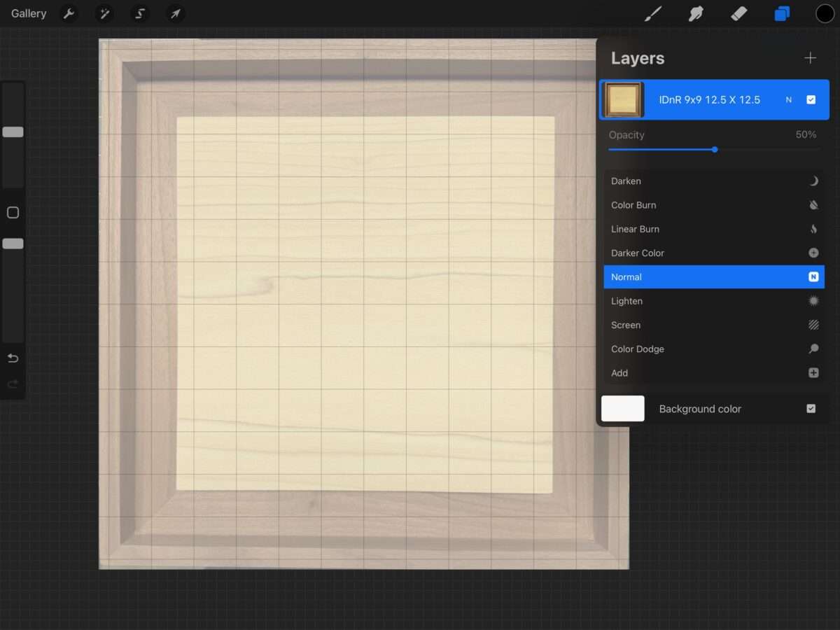Click the square modifier button in sidebar
This screenshot has width=840, height=630.
point(13,213)
